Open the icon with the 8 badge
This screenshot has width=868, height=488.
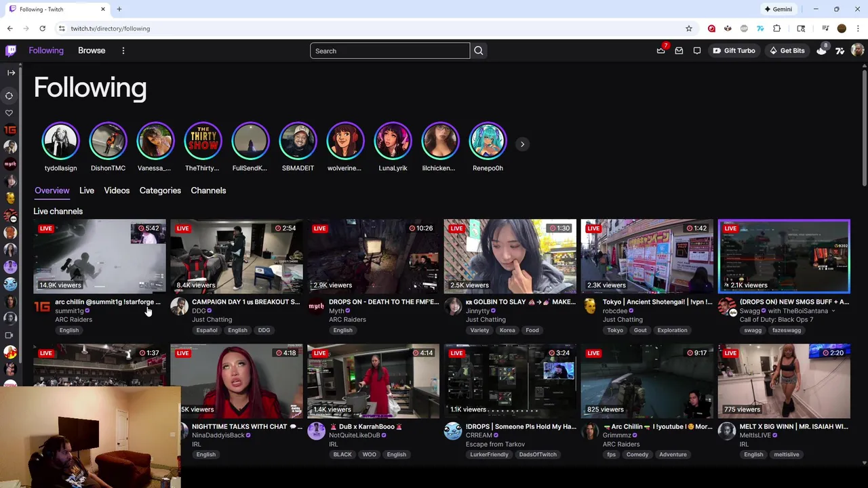tap(822, 50)
